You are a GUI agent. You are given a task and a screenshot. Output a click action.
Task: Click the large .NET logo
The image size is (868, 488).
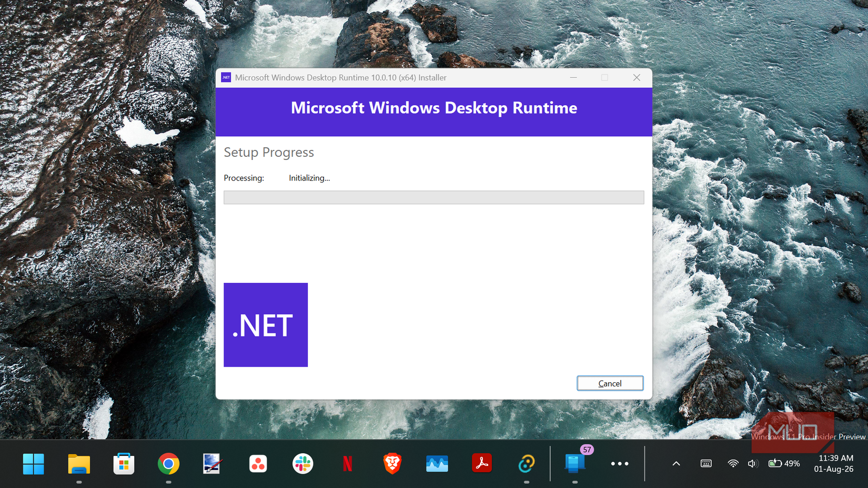[266, 325]
